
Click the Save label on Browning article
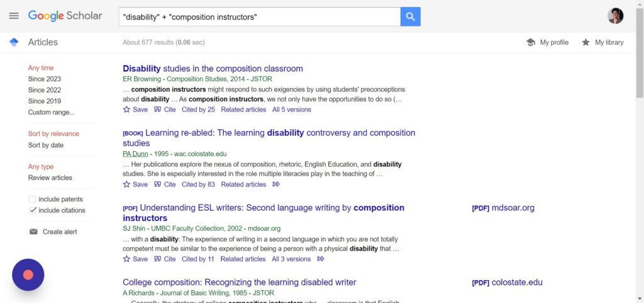(140, 110)
